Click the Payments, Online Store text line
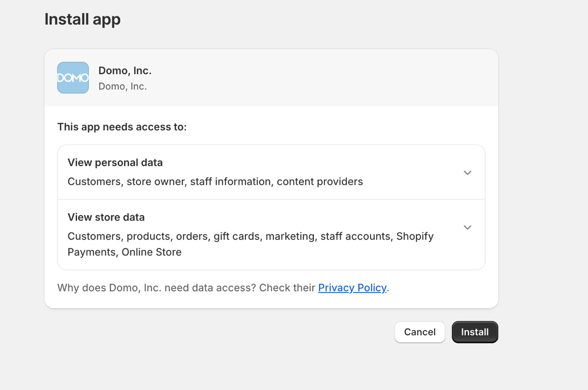 point(124,252)
